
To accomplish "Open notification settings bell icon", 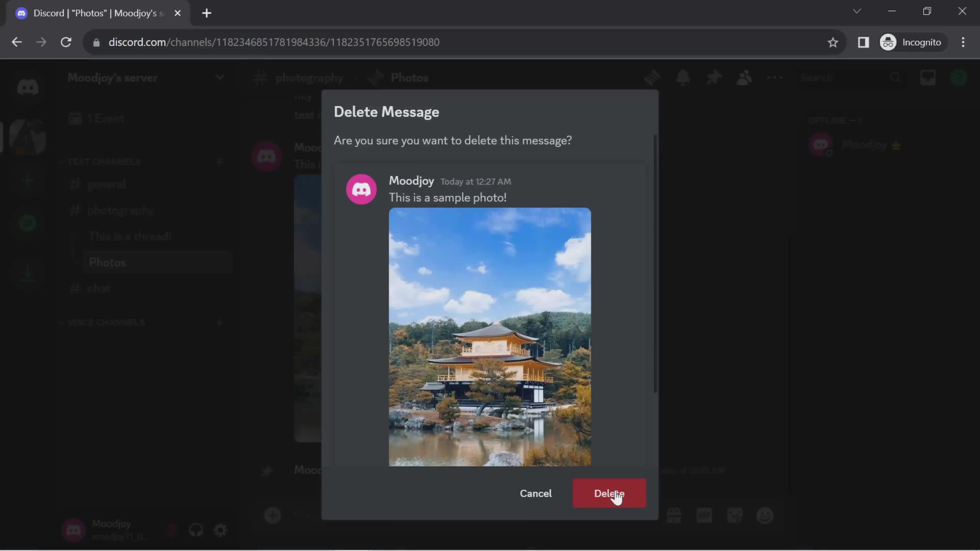I will coord(683,78).
